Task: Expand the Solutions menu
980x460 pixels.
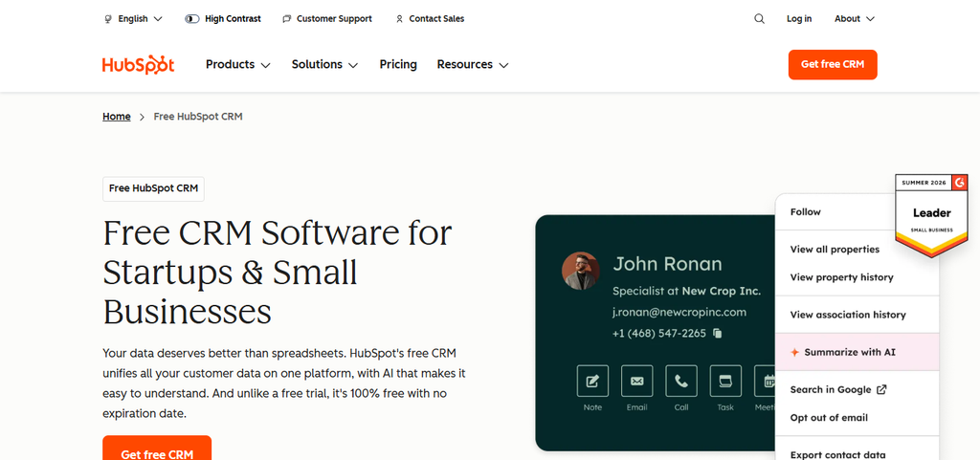Action: pyautogui.click(x=325, y=64)
